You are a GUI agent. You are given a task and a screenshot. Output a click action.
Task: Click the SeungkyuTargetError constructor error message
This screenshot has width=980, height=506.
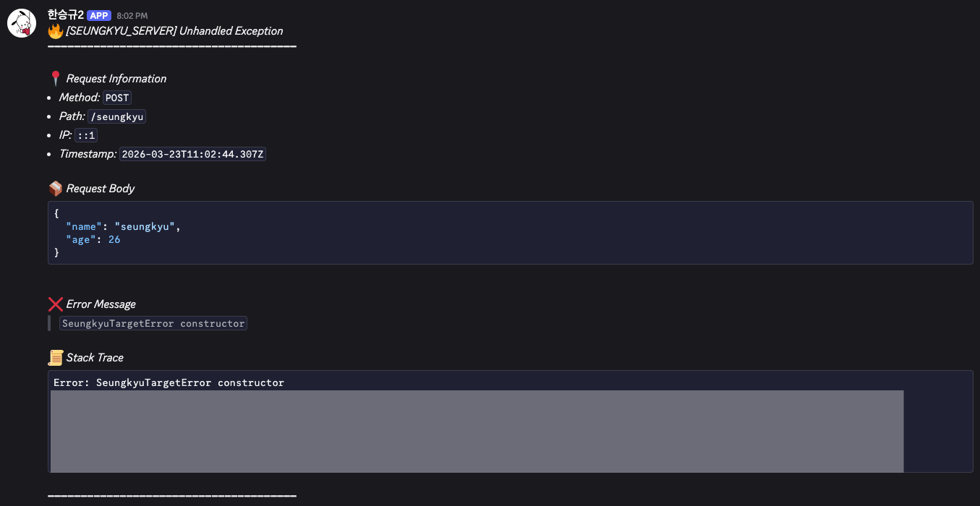tap(153, 323)
